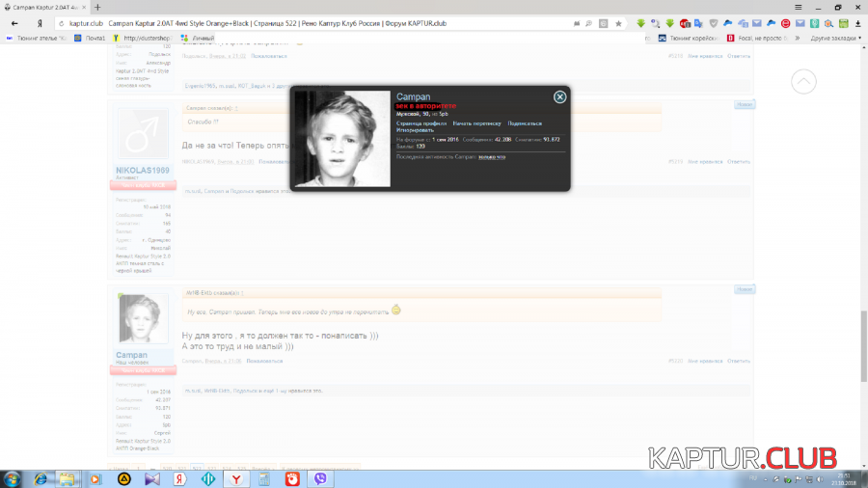Screen dimensions: 868x488
Task: Expand hidden bookmarks chevron
Action: (x=798, y=39)
